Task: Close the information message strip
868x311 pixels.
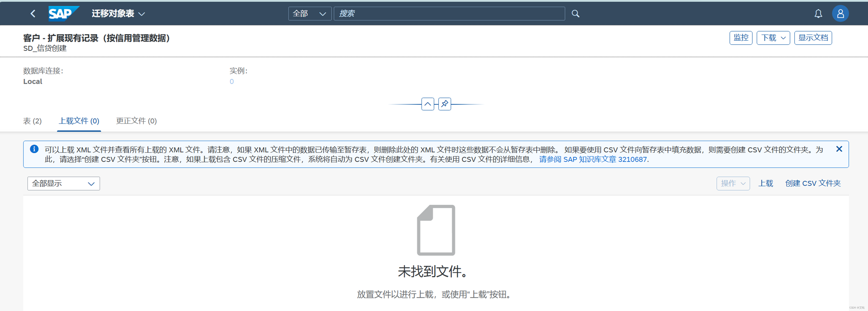Action: [839, 149]
